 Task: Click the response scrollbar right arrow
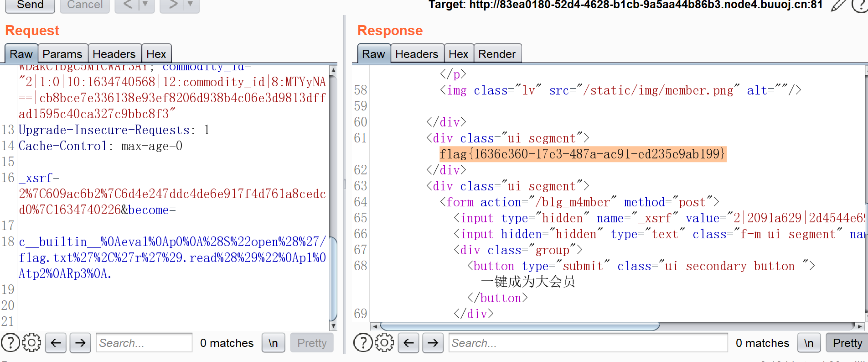860,326
